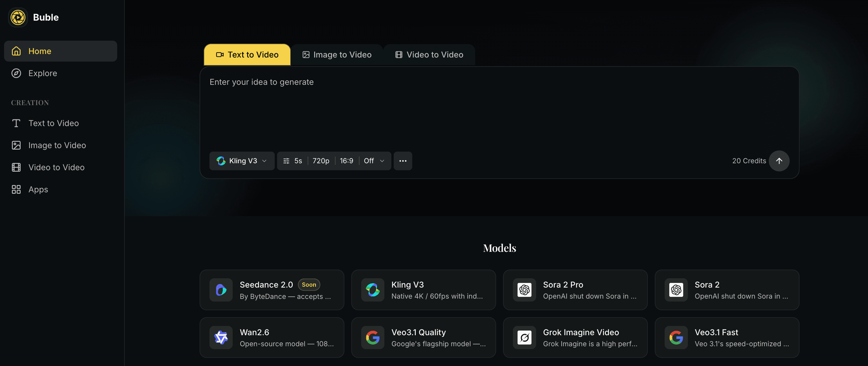Click the Buble logo icon

[18, 17]
